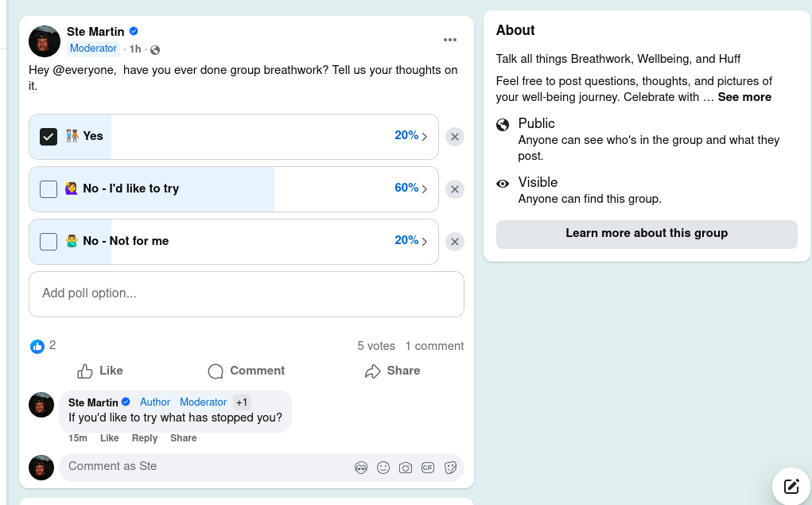The height and width of the screenshot is (505, 812).
Task: Remove the Yes poll option
Action: 454,137
